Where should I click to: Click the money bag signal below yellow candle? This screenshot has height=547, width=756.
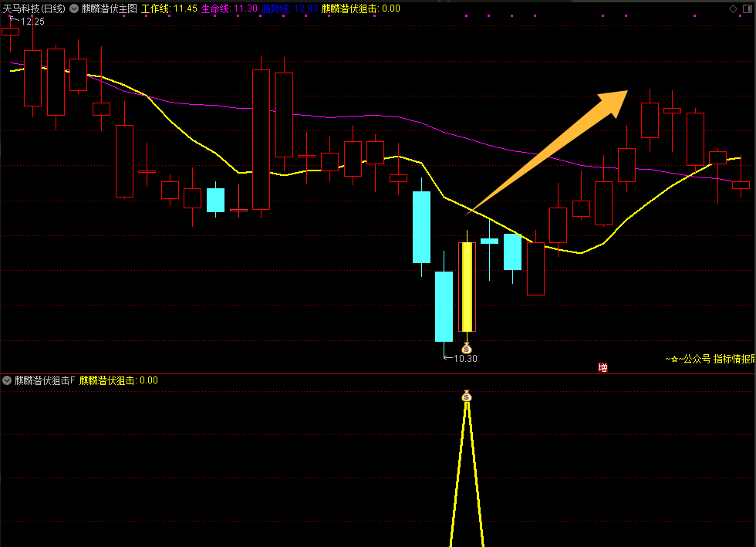[466, 347]
